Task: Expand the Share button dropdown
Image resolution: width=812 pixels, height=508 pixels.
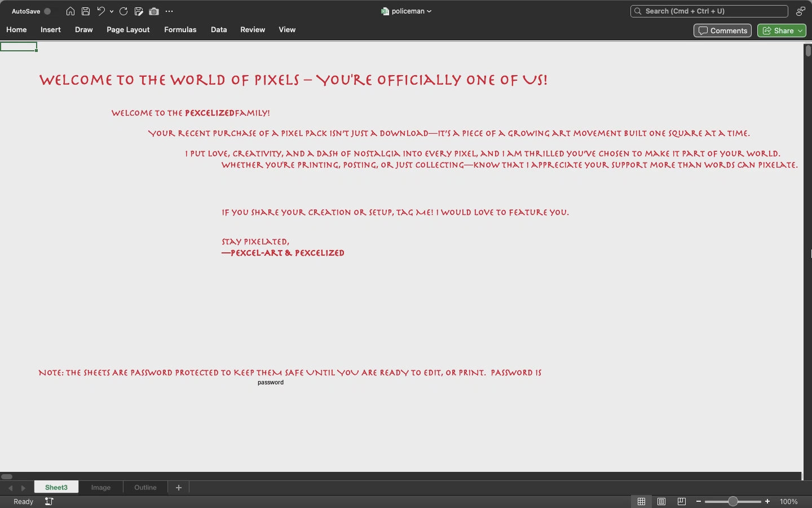Action: 800,30
